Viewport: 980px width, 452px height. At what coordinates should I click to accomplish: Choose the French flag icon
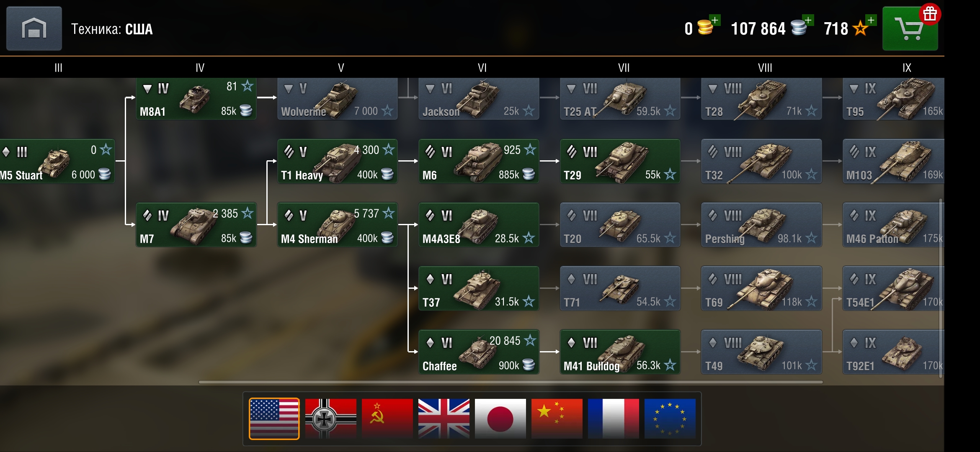click(x=614, y=419)
